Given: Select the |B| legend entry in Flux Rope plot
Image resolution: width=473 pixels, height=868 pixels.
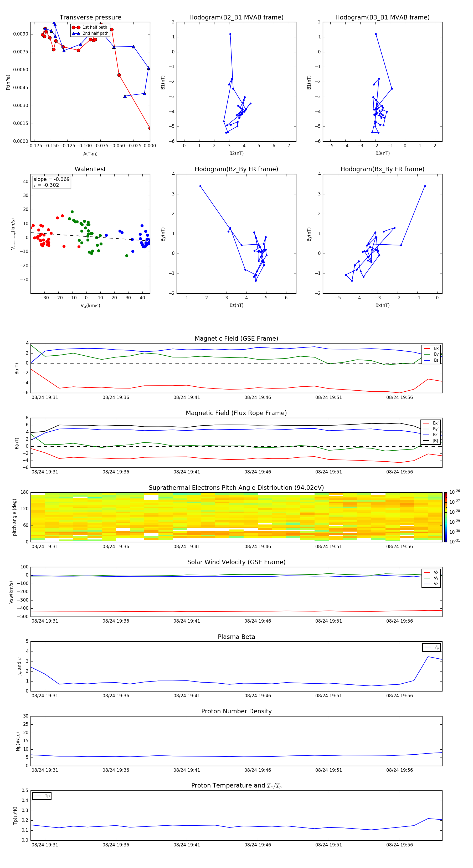Looking at the screenshot, I should (x=431, y=441).
